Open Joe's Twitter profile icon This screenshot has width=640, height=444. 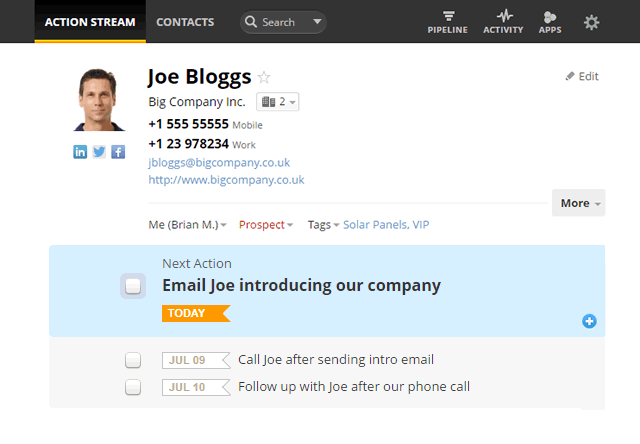pyautogui.click(x=99, y=152)
